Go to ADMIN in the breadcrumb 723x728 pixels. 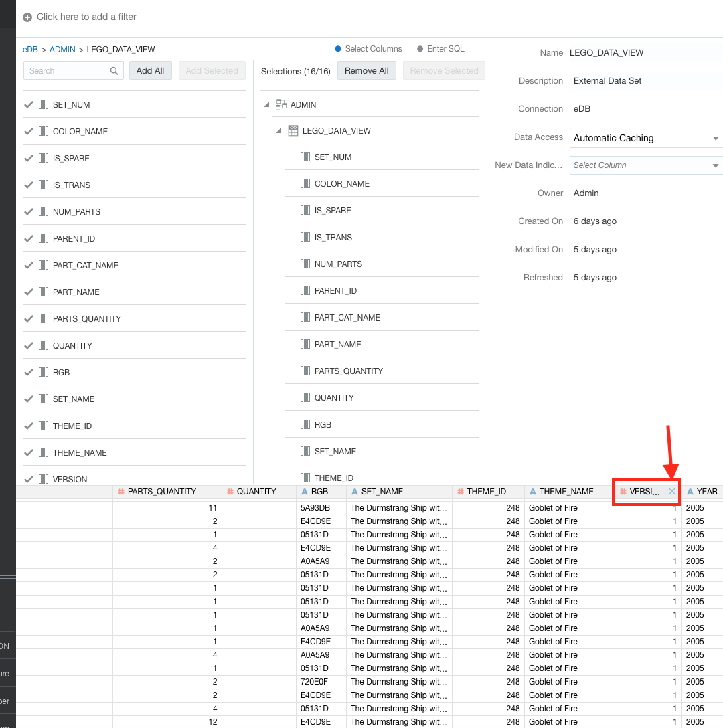coord(62,50)
